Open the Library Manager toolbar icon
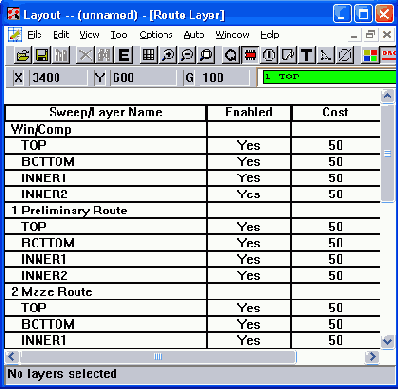 pyautogui.click(x=61, y=55)
